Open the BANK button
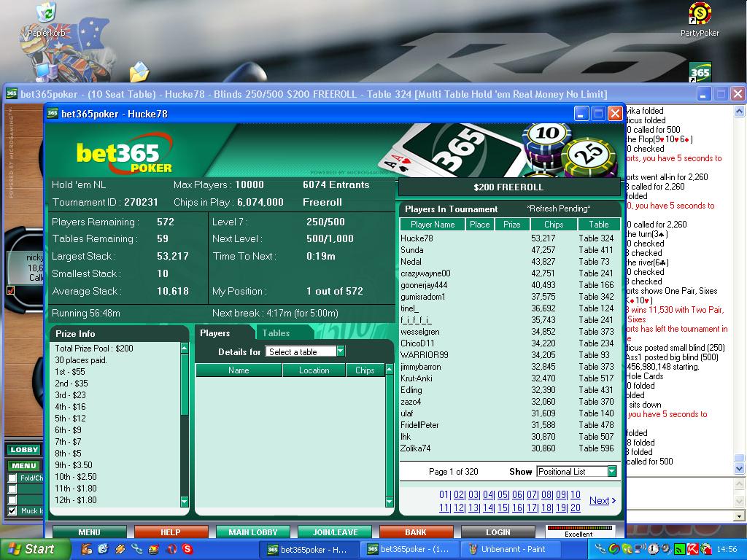747x560 pixels. point(416,532)
